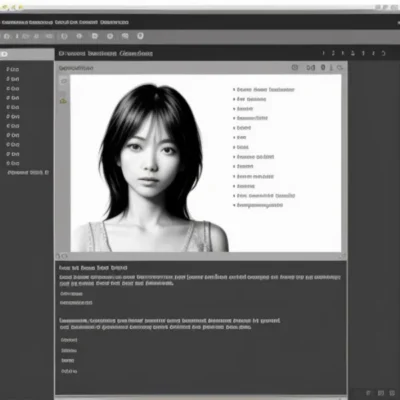Click the round icon in the portrait panel header
Screen dimensions: 400x400
coord(295,67)
